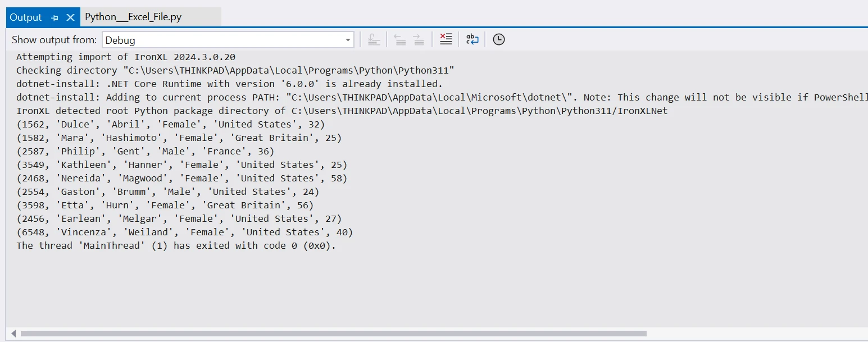The height and width of the screenshot is (342, 868).
Task: Toggle word wrap in the Output window
Action: pyautogui.click(x=472, y=39)
